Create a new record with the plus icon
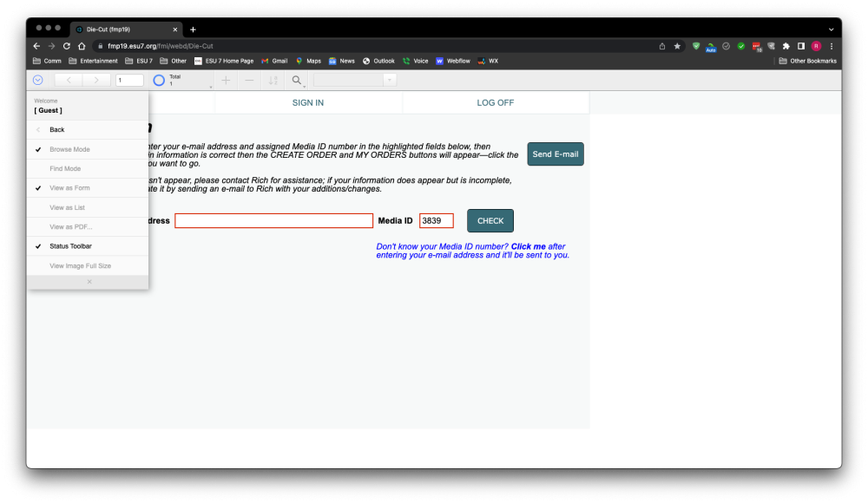868x503 pixels. (226, 80)
